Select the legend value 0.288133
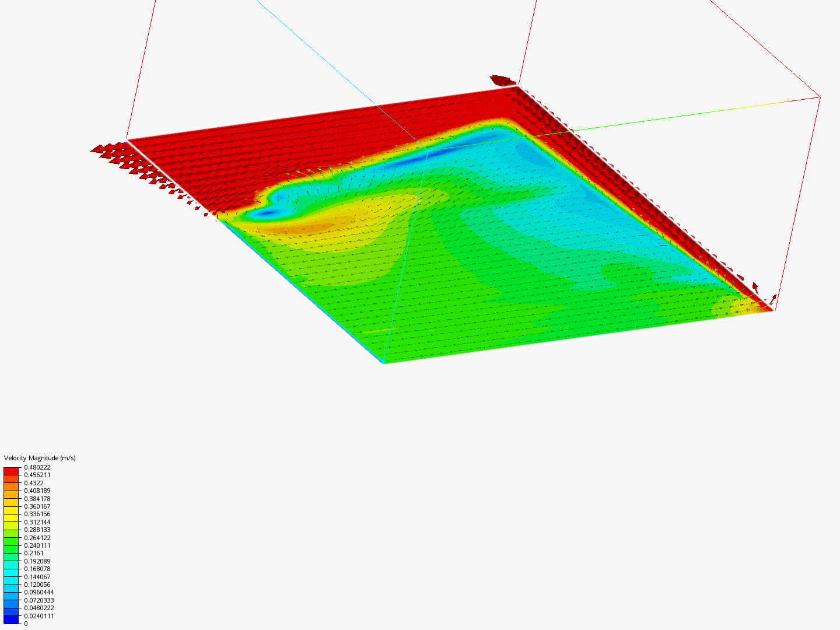The height and width of the screenshot is (630, 840). pyautogui.click(x=37, y=530)
